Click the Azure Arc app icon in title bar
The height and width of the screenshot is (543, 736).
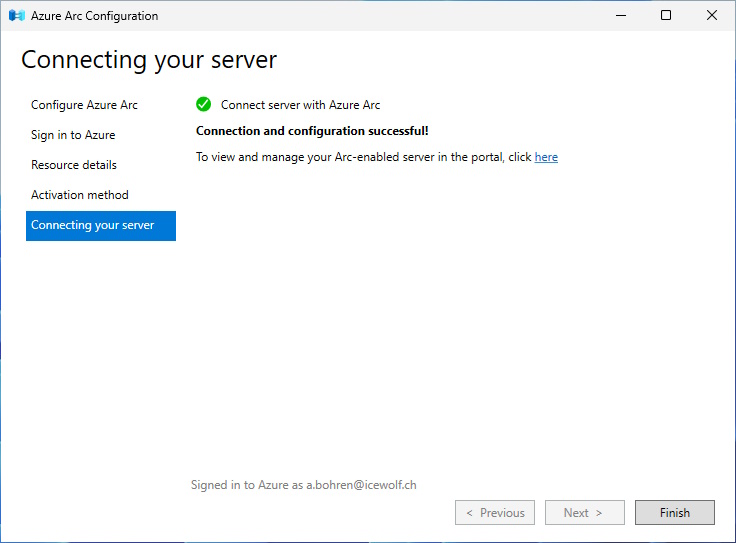[16, 15]
